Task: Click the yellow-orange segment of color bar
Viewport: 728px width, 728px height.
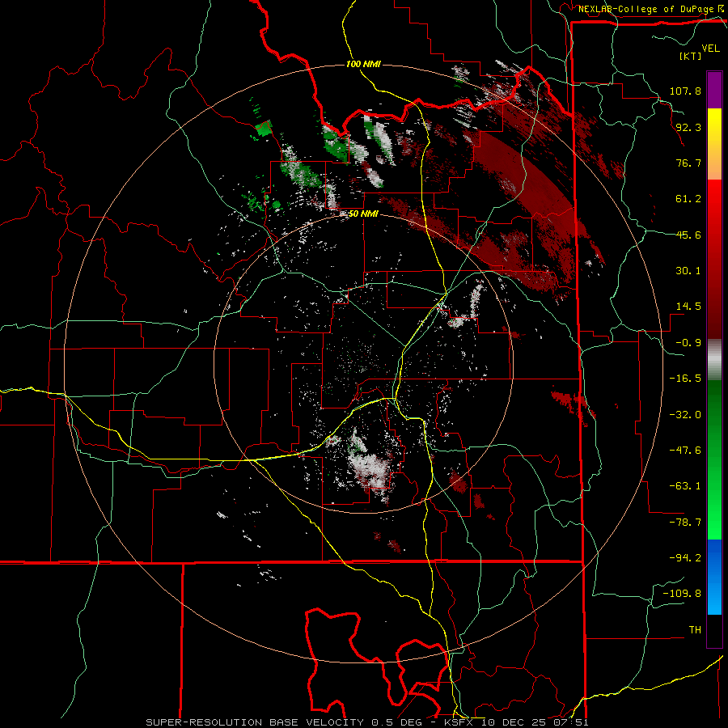Action: tap(714, 144)
